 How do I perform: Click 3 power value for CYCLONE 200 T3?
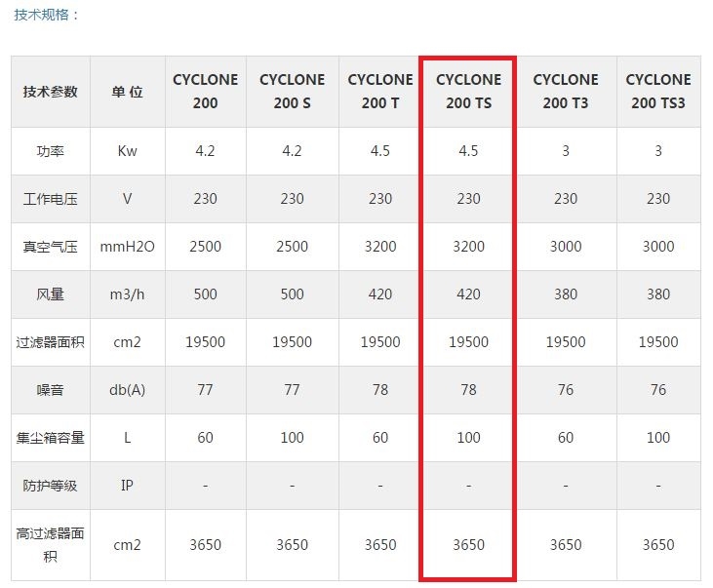pyautogui.click(x=566, y=151)
